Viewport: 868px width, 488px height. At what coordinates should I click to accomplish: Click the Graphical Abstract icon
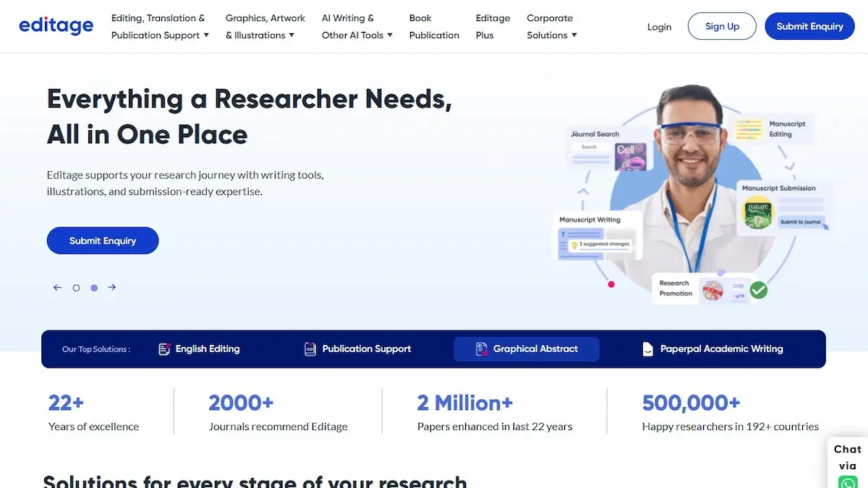tap(482, 348)
